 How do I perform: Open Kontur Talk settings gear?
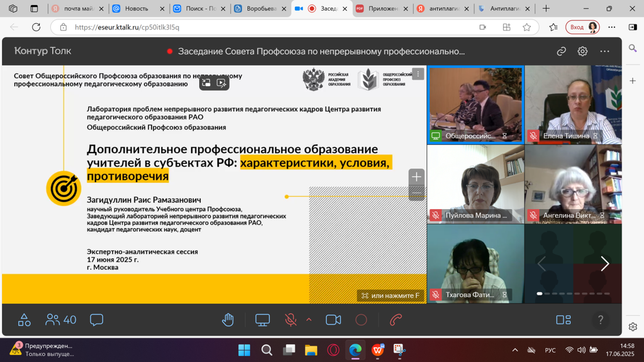(x=582, y=52)
